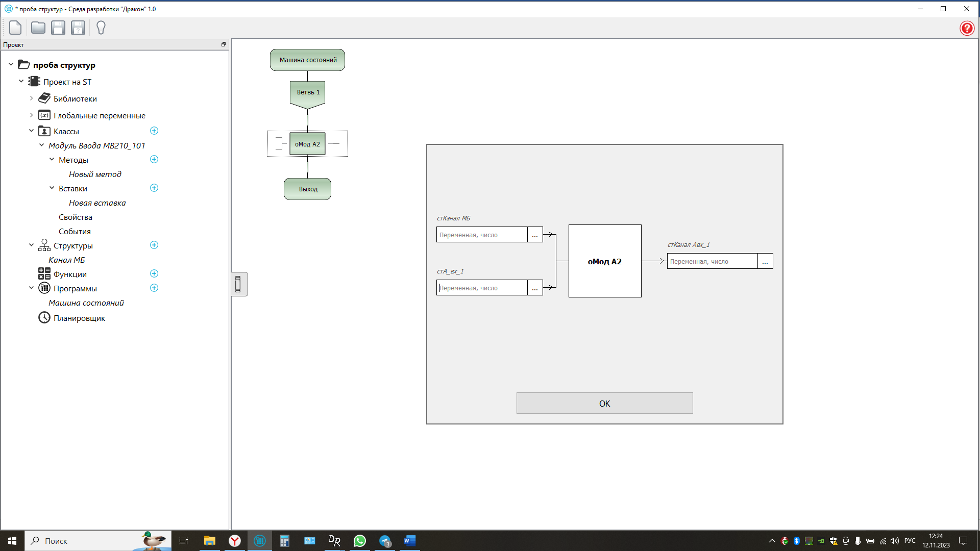Toggle the side panel handle on canvas edge
The image size is (980, 551).
(x=238, y=284)
